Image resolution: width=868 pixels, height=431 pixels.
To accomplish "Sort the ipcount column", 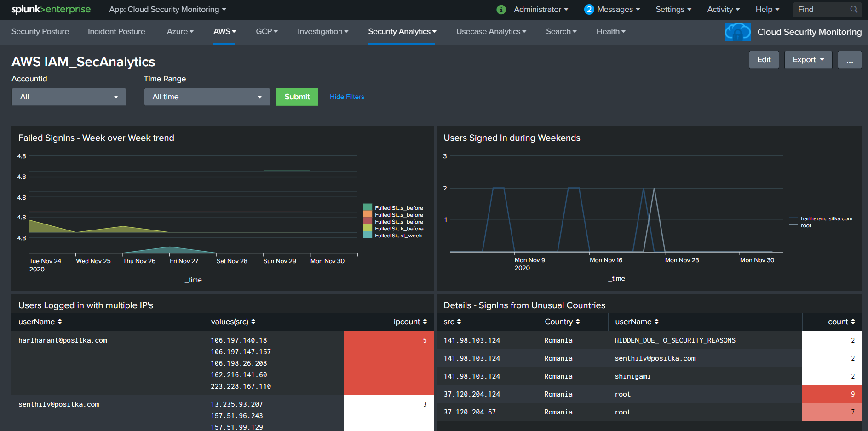I will (410, 322).
